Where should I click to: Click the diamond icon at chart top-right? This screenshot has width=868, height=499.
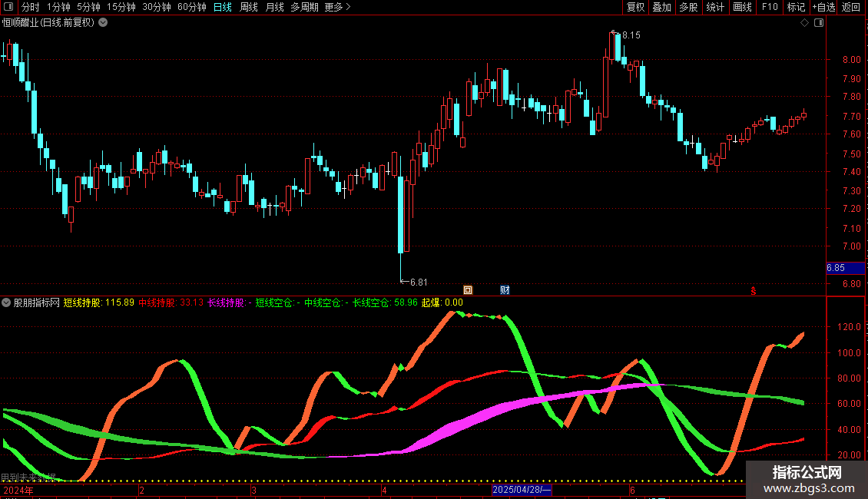(804, 23)
